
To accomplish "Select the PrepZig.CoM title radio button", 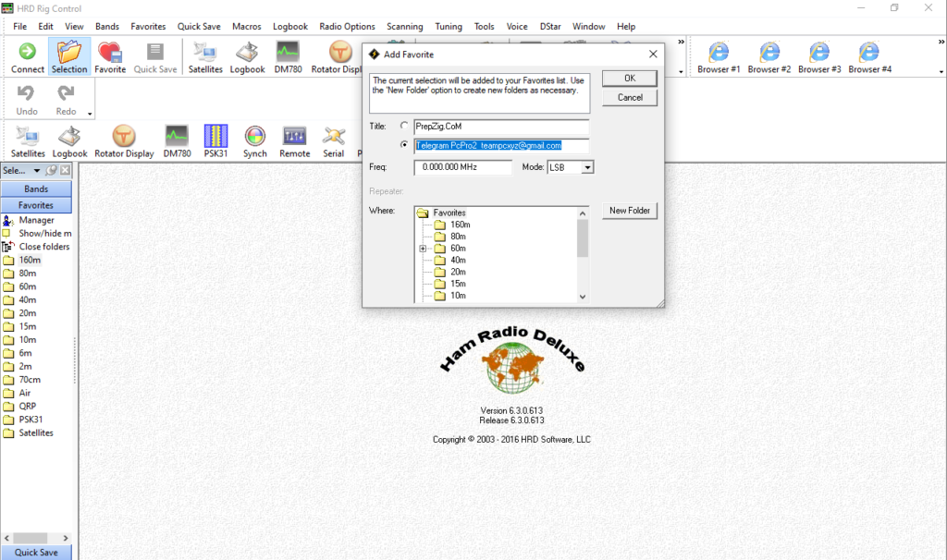I will click(404, 126).
